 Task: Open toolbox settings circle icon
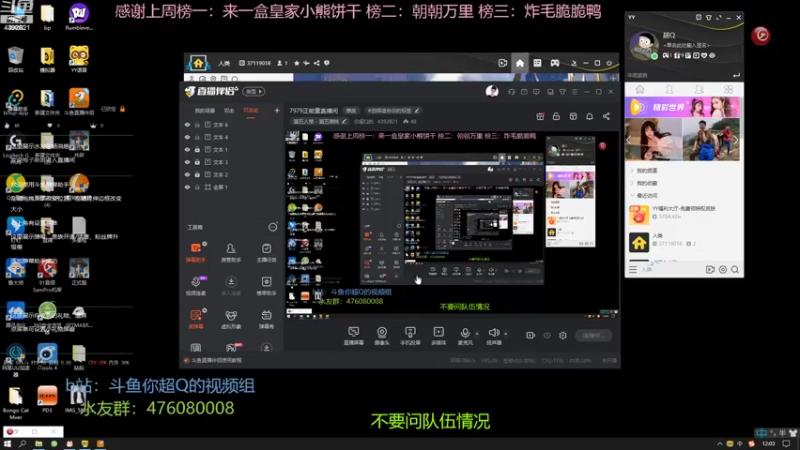273,227
